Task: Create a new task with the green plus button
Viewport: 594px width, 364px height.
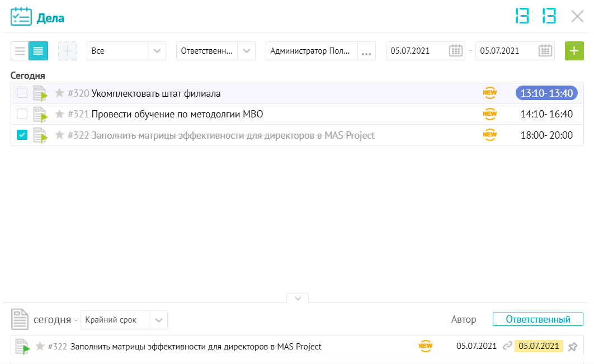Action: coord(574,50)
